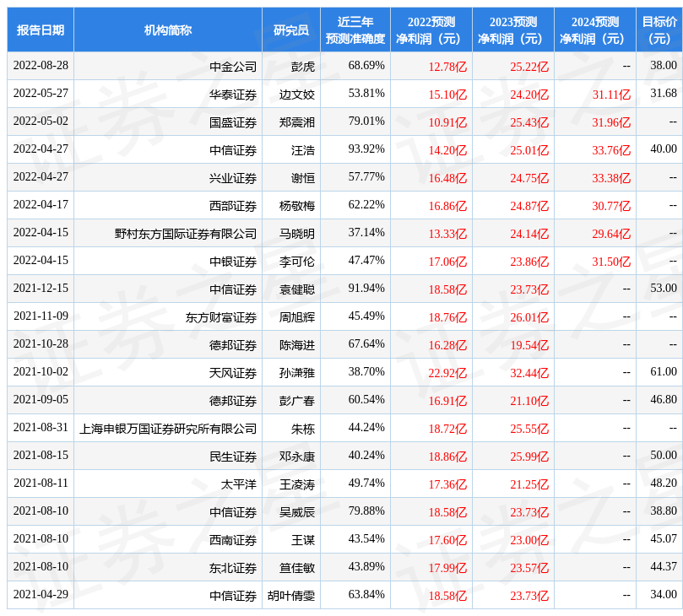This screenshot has height=616, width=683.
Task: Click the 68.69% accuracy value
Action: (366, 66)
